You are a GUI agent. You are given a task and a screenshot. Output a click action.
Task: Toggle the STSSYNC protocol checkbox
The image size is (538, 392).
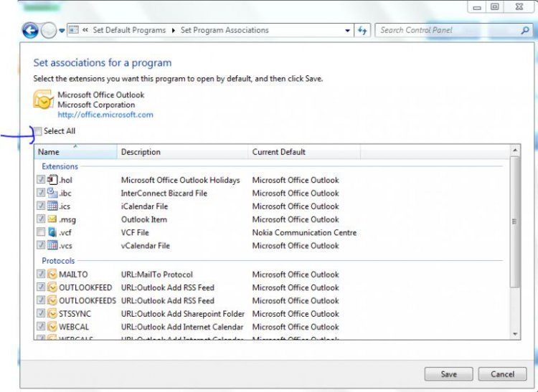click(41, 313)
